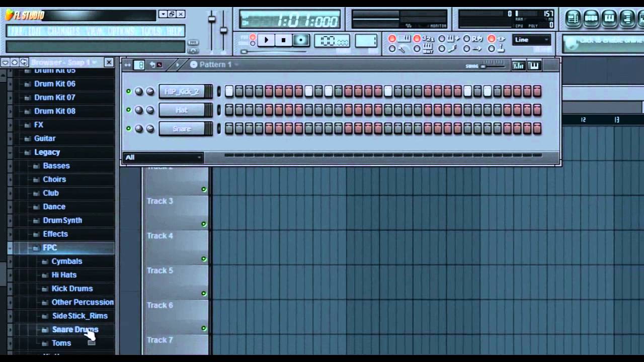This screenshot has height=362, width=644.
Task: Collapse the FPC folder
Action: click(49, 247)
